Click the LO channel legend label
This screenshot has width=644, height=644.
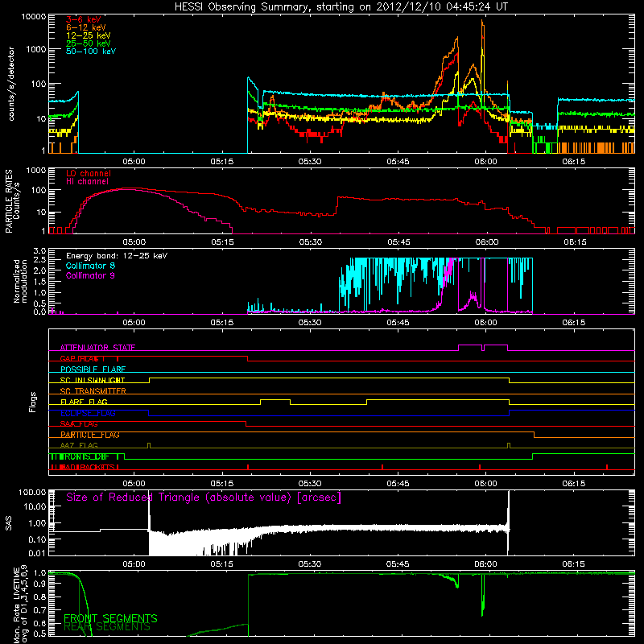89,173
